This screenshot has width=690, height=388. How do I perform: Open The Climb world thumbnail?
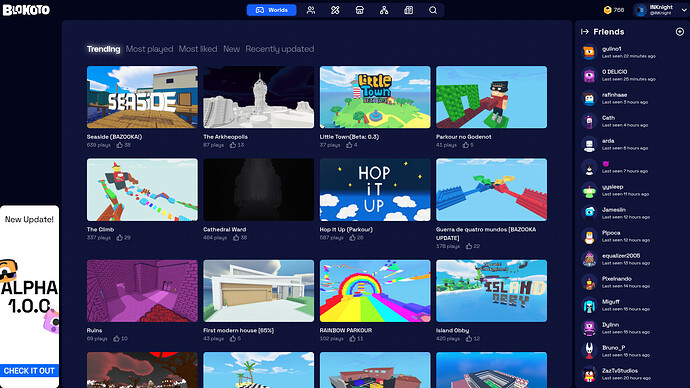click(x=142, y=190)
